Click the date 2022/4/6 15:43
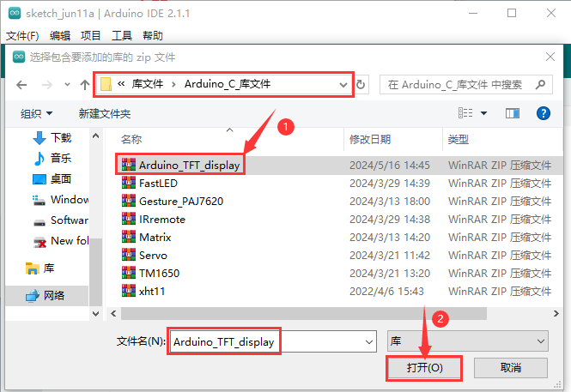The image size is (571, 392). point(386,292)
